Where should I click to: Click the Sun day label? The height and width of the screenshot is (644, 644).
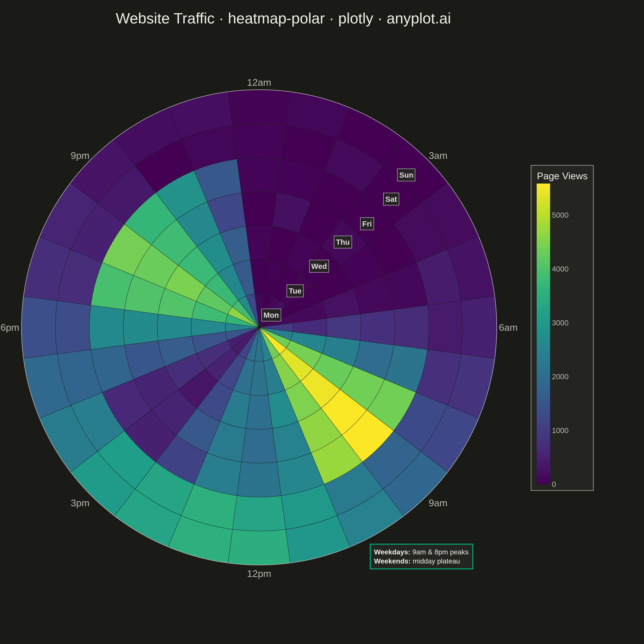click(x=406, y=175)
